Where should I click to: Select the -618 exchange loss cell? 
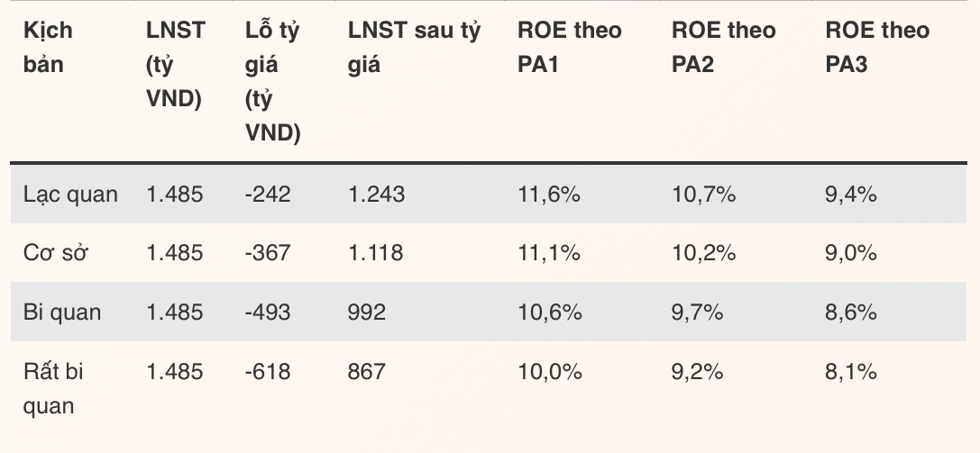(x=268, y=371)
